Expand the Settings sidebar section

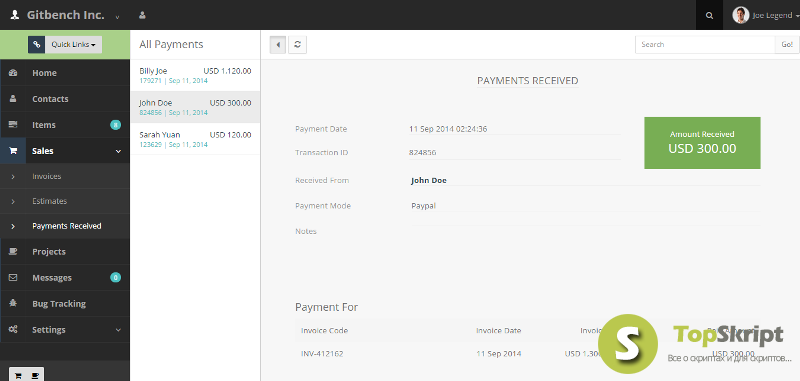[65, 329]
